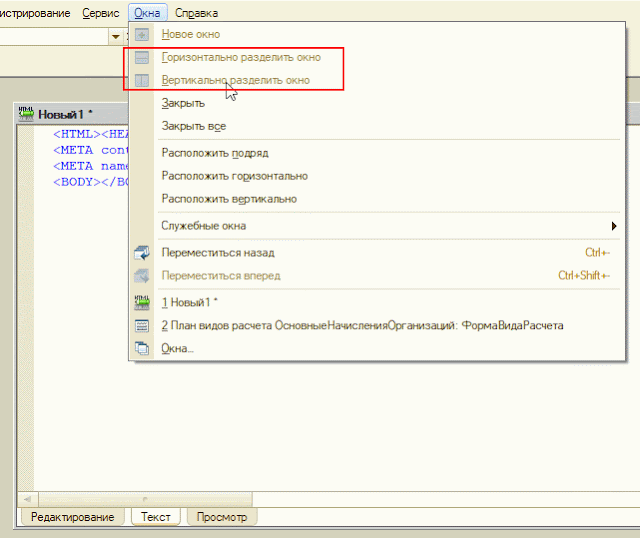Click the HTML icon in Новый1 title bar
Image resolution: width=640 pixels, height=538 pixels.
point(26,114)
